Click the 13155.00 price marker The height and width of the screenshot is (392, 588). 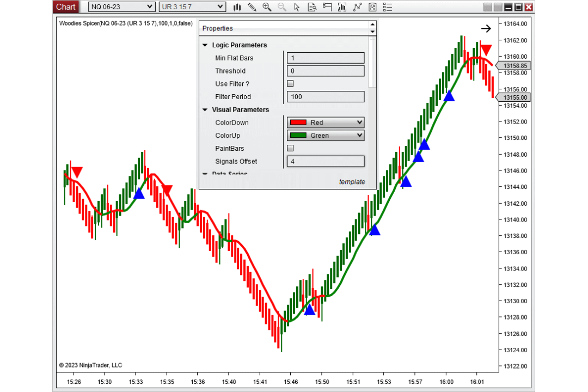pos(512,97)
